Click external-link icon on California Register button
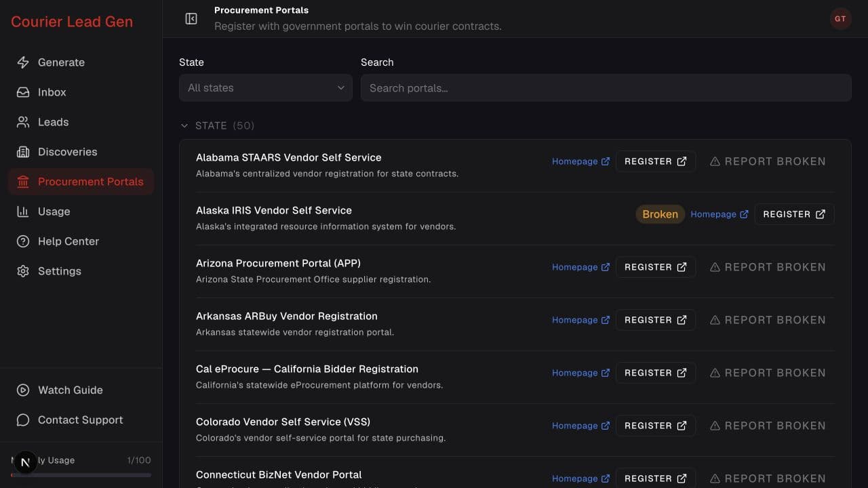This screenshot has width=868, height=488. click(x=682, y=373)
